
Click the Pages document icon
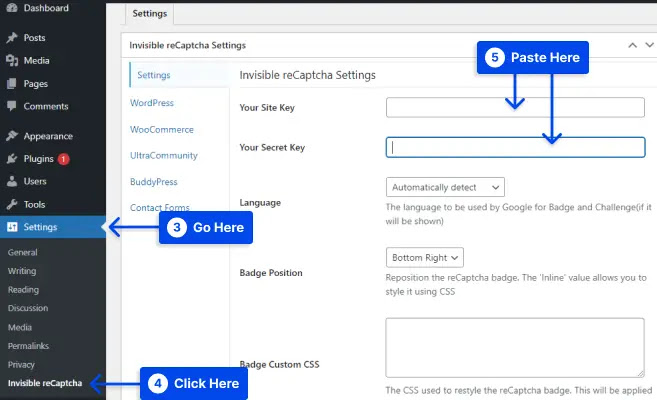(12, 84)
